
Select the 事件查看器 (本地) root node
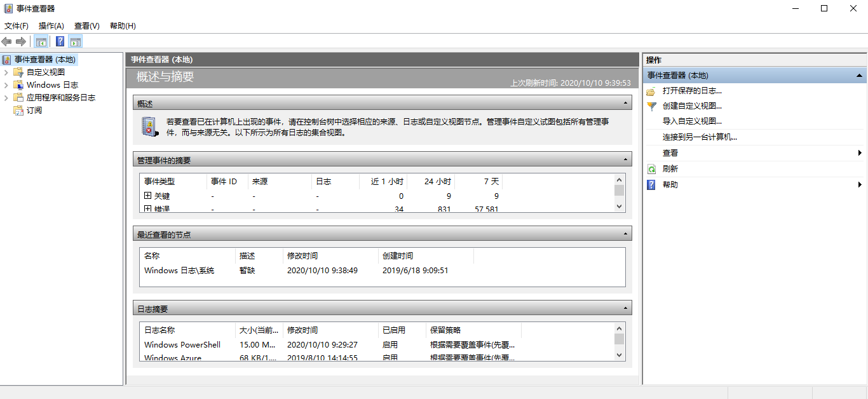41,59
